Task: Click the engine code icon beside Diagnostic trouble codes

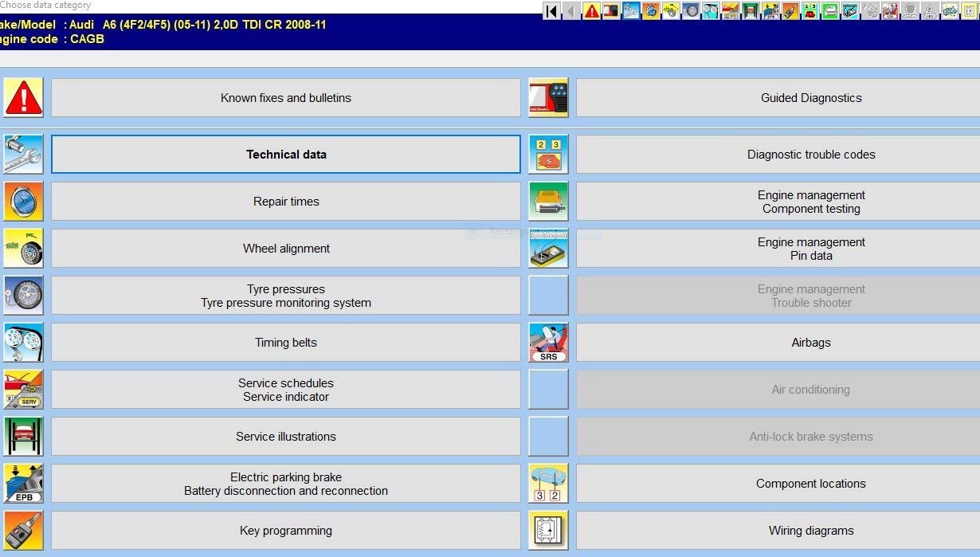Action: pos(548,154)
